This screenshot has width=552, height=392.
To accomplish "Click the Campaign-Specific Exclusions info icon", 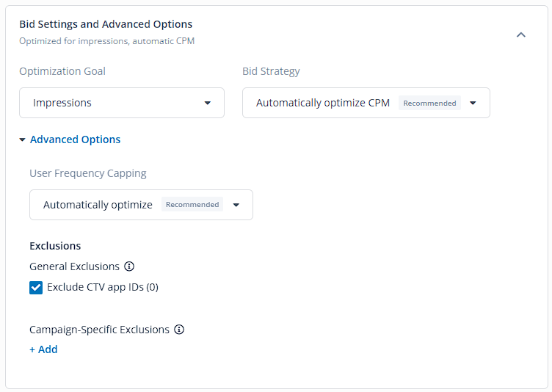I will (x=179, y=330).
